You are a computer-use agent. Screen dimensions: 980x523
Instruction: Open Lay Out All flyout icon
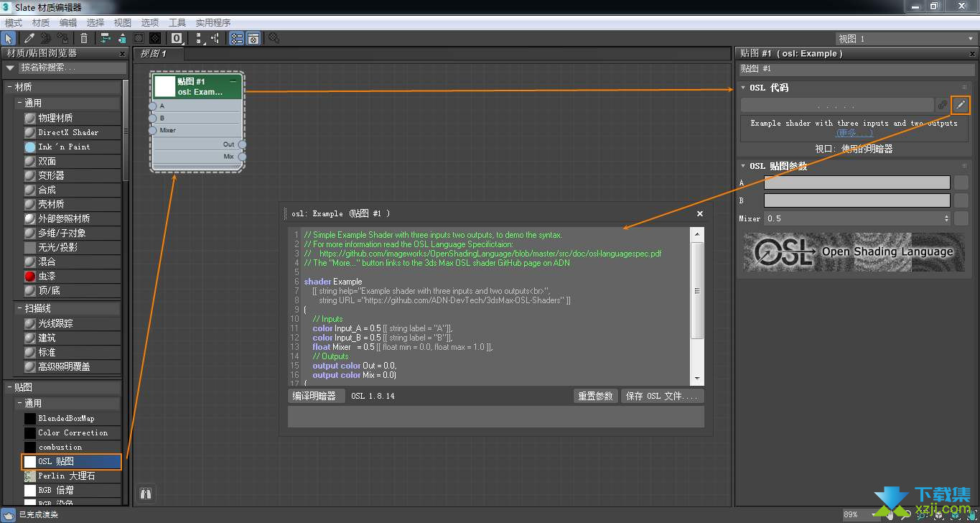(x=199, y=38)
